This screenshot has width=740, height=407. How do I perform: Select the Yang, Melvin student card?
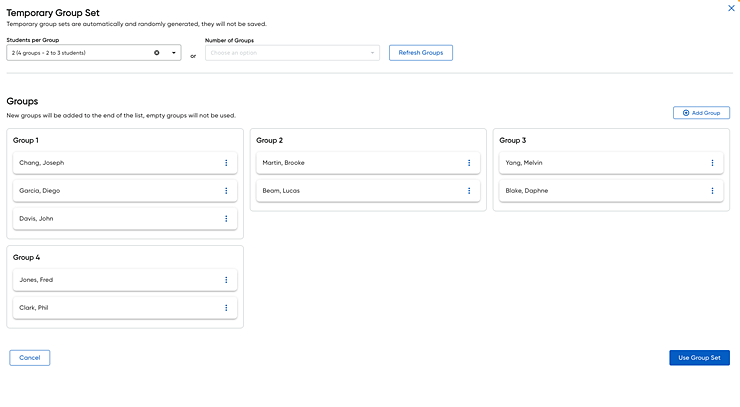point(611,163)
